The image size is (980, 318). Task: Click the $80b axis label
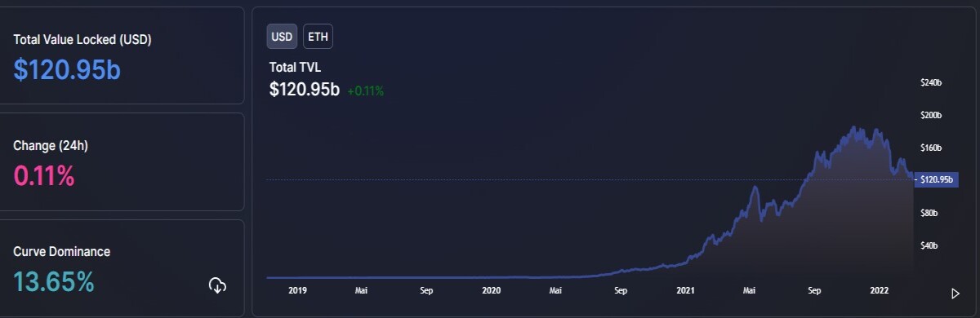(929, 213)
